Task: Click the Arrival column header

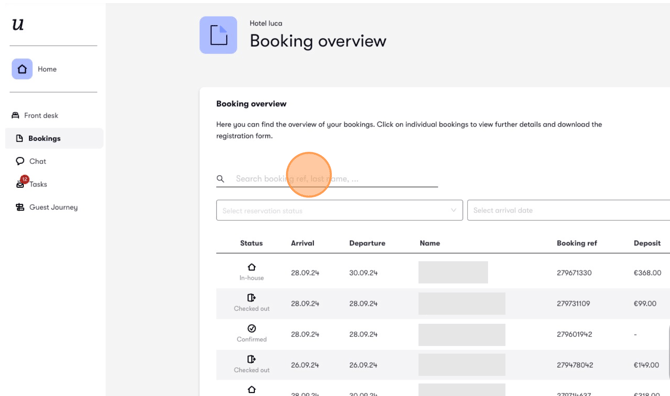Action: (x=303, y=243)
